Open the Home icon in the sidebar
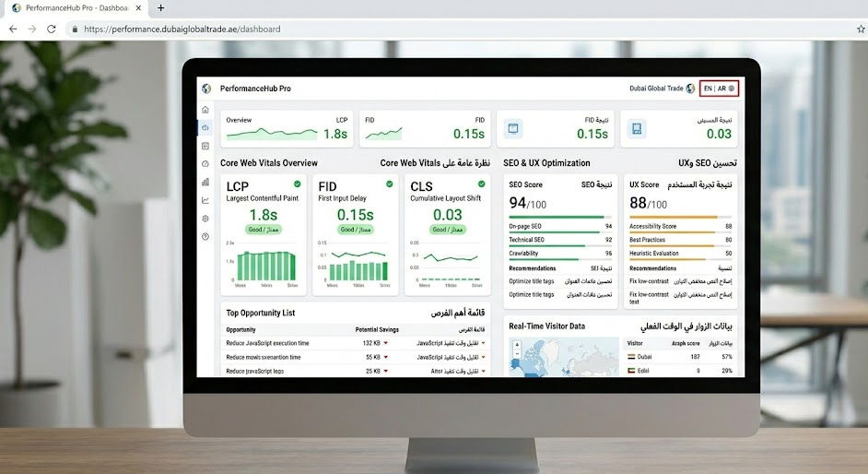Screen dimensions: 868x474 point(205,110)
